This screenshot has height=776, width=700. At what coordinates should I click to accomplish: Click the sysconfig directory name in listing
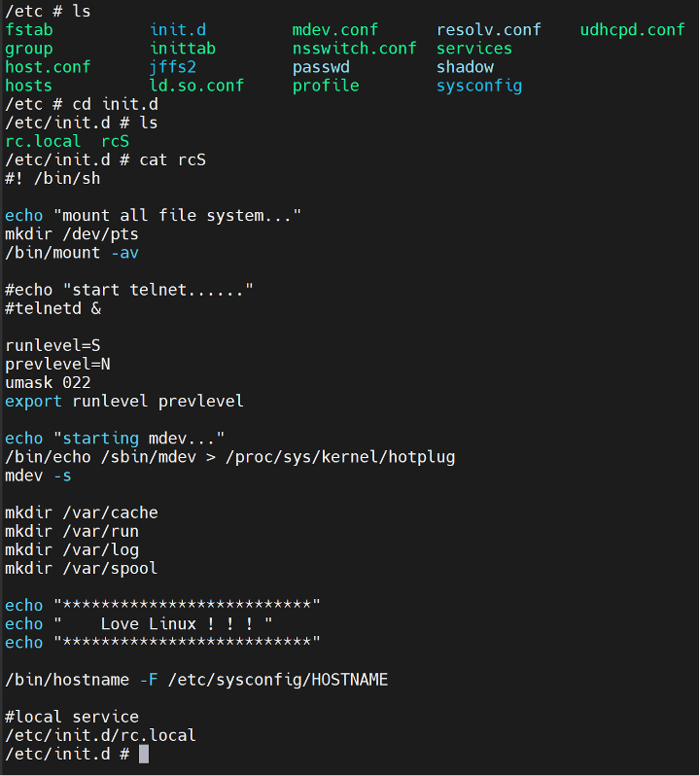tap(478, 87)
